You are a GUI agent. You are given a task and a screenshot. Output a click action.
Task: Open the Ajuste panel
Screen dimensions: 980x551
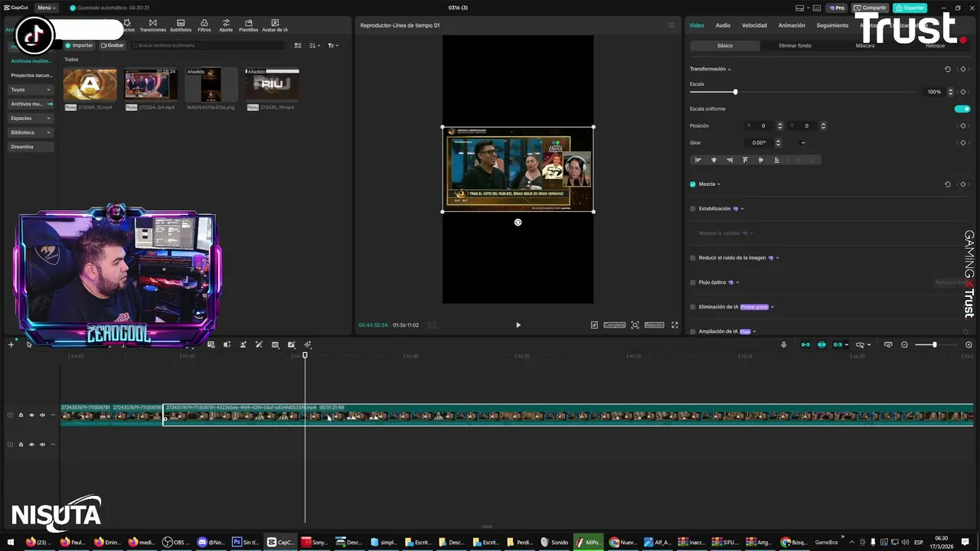tap(226, 25)
